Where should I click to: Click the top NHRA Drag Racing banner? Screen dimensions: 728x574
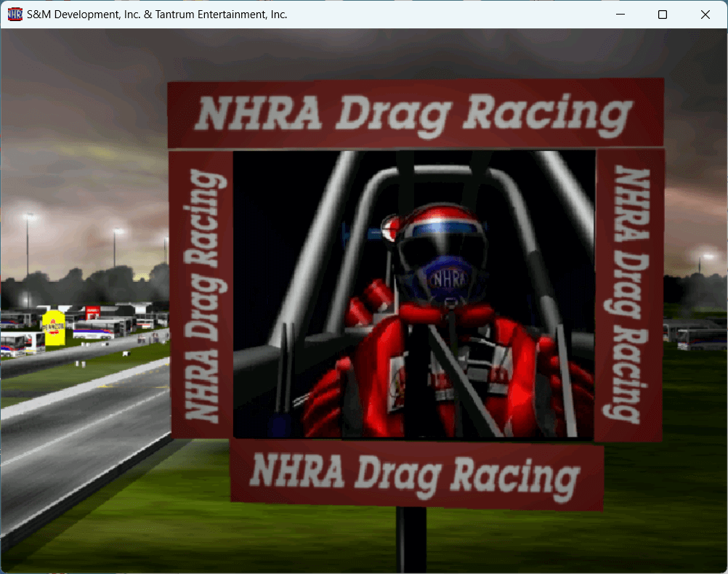click(416, 114)
